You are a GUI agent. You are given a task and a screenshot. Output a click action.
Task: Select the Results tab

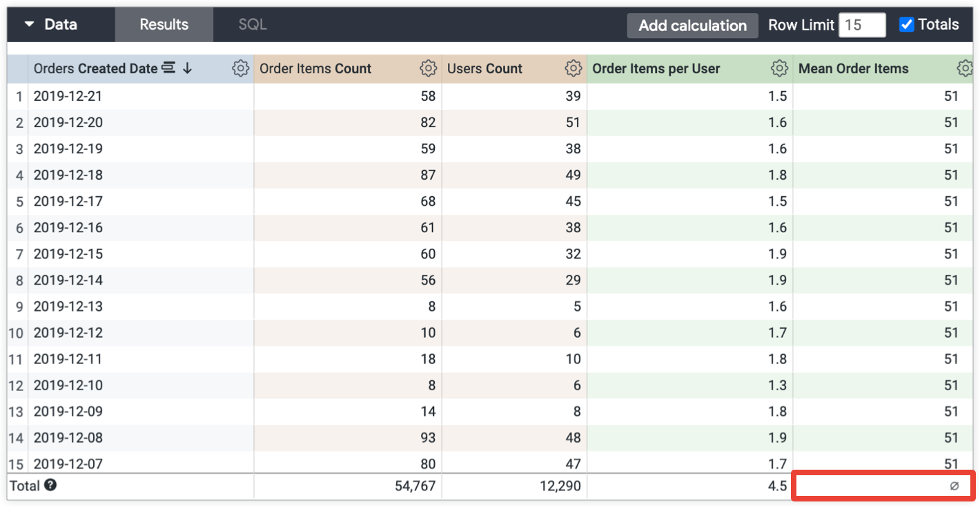[164, 23]
